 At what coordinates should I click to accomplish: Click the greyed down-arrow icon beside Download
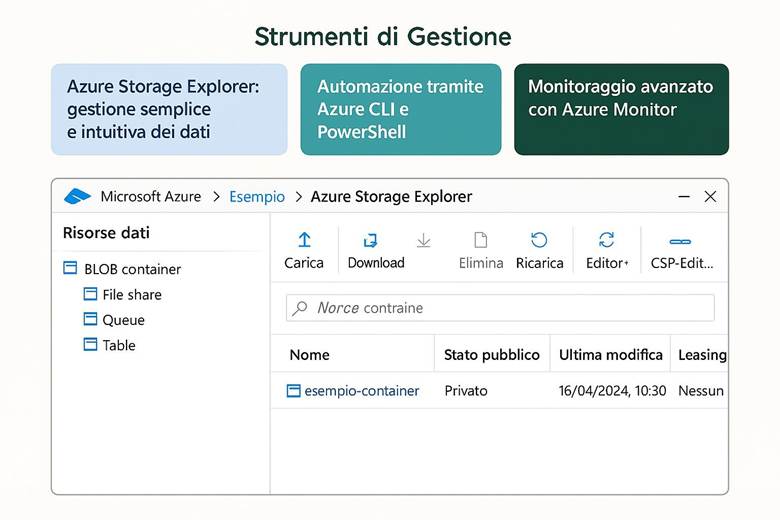(x=423, y=240)
